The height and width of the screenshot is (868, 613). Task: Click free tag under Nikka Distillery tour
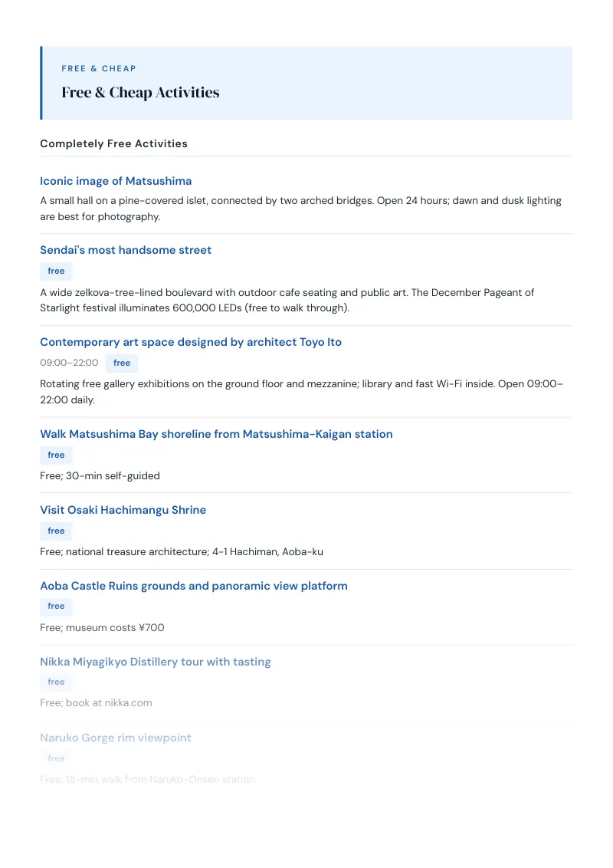(x=56, y=682)
